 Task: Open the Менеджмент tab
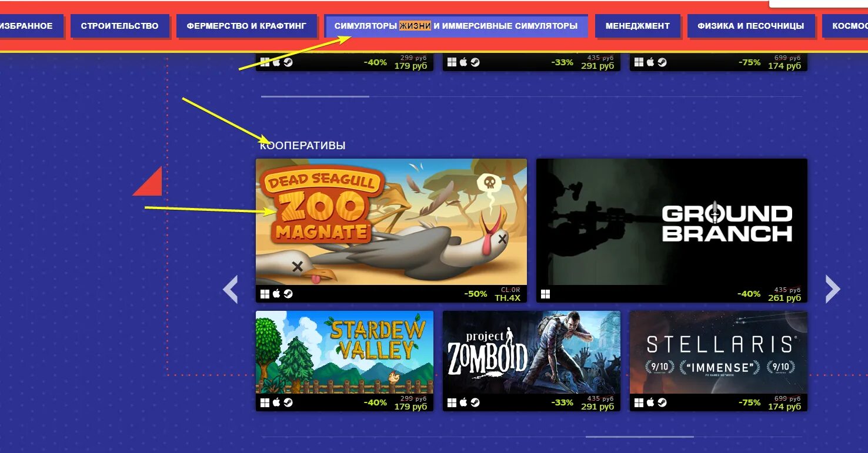[637, 26]
